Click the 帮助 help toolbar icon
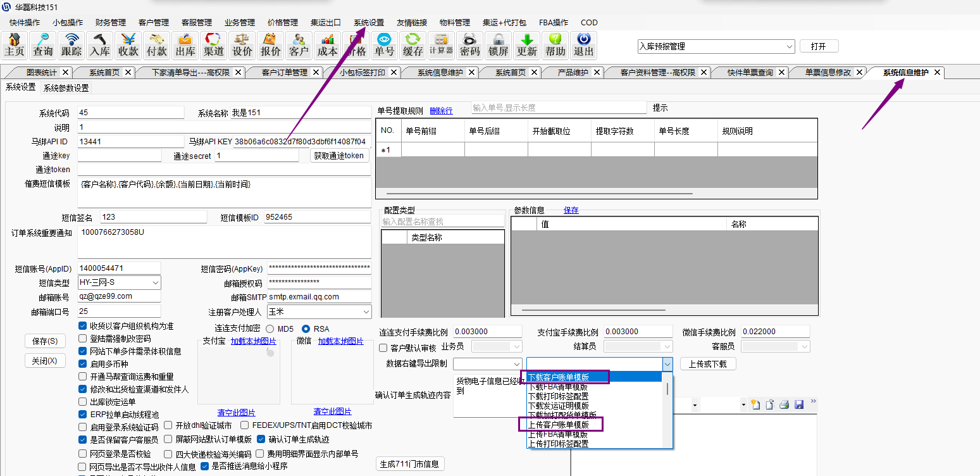 [x=555, y=45]
